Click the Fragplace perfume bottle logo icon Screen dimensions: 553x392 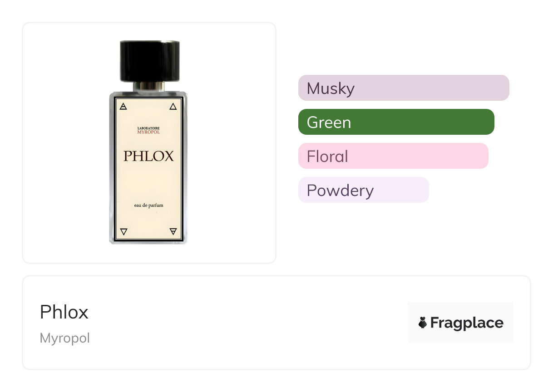click(423, 323)
